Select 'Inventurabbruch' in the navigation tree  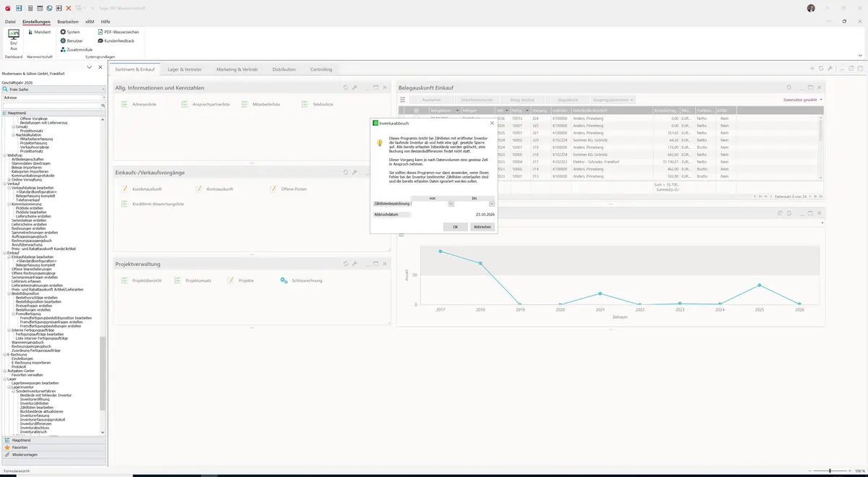tap(35, 431)
